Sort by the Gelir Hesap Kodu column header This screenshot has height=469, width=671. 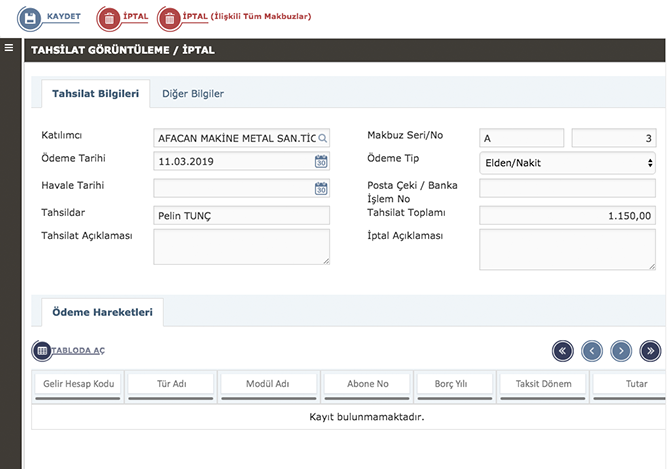[76, 384]
